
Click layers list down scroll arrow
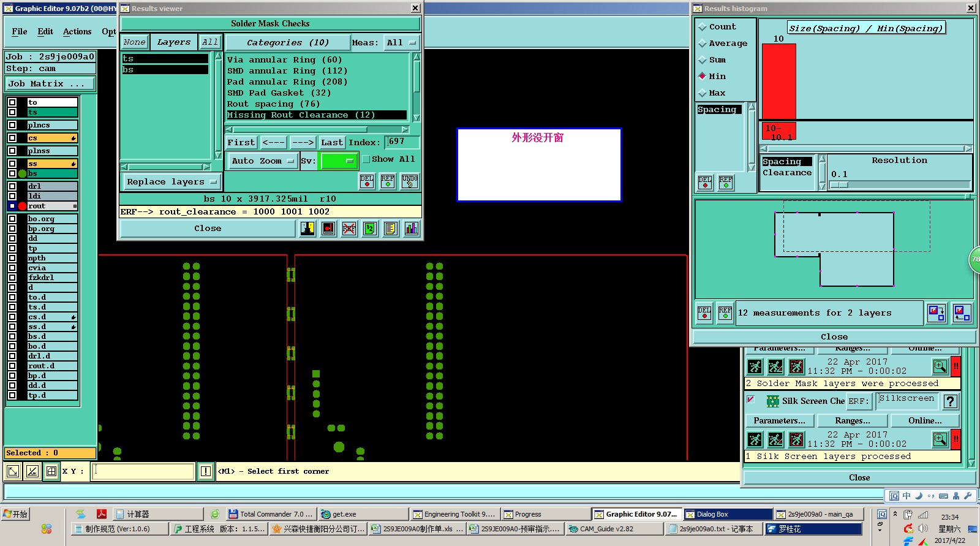click(x=217, y=156)
